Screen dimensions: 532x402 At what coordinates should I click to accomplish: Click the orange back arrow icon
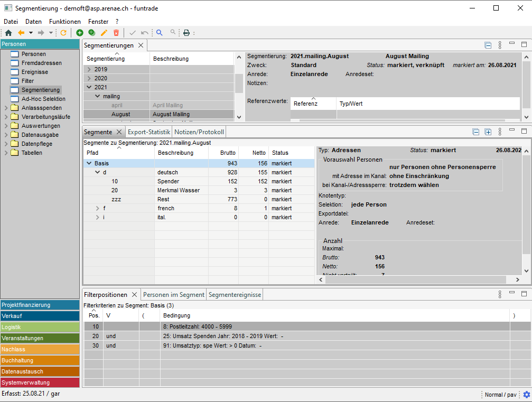coord(22,33)
